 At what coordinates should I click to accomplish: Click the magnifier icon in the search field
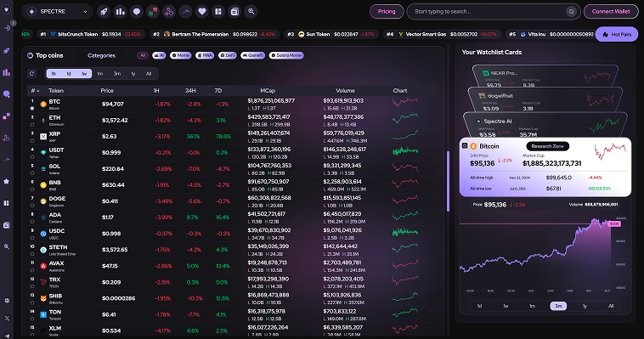click(x=571, y=12)
